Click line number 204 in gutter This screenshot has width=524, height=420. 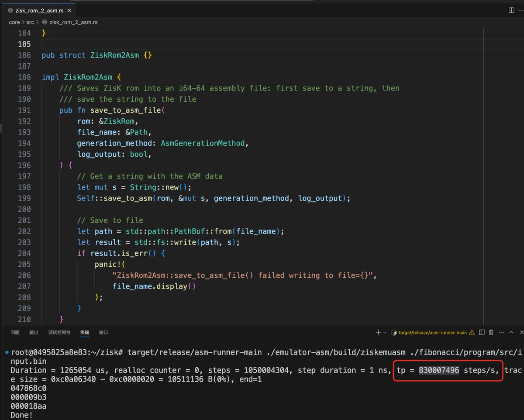point(24,253)
